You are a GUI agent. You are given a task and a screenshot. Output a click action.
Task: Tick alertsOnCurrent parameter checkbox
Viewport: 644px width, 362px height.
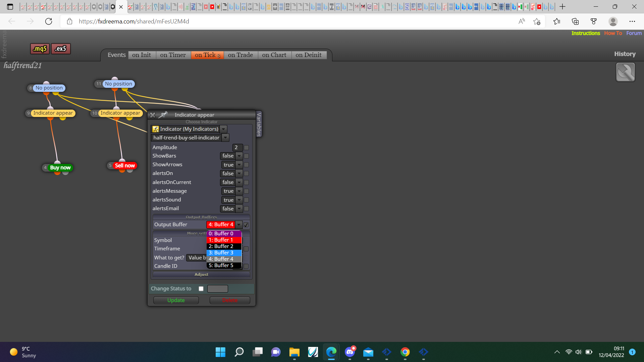[x=247, y=182]
